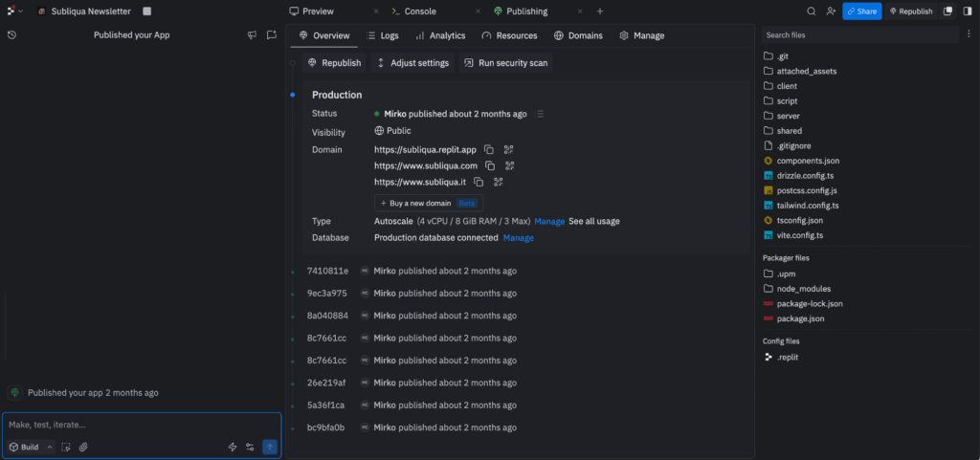980x460 pixels.
Task: Send the prompt with arrow button
Action: pos(270,447)
